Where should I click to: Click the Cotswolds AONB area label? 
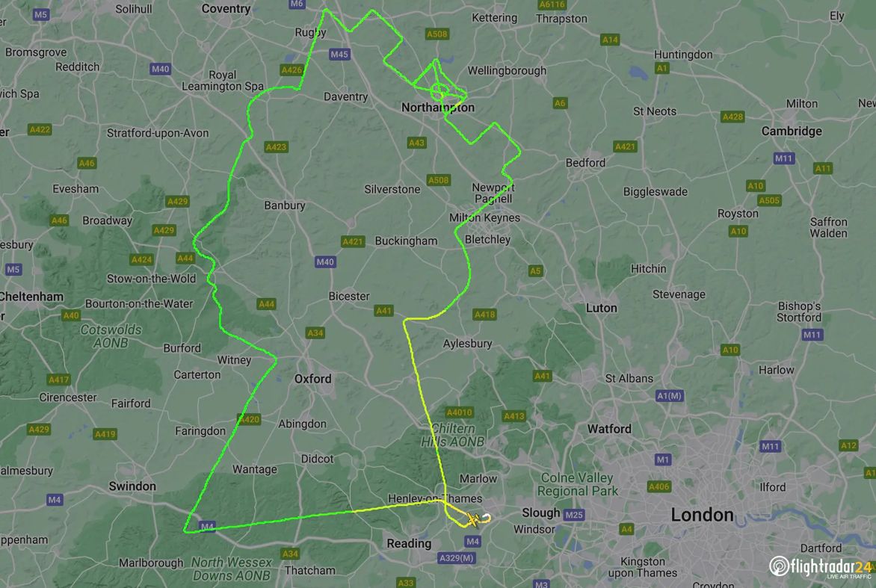point(111,336)
